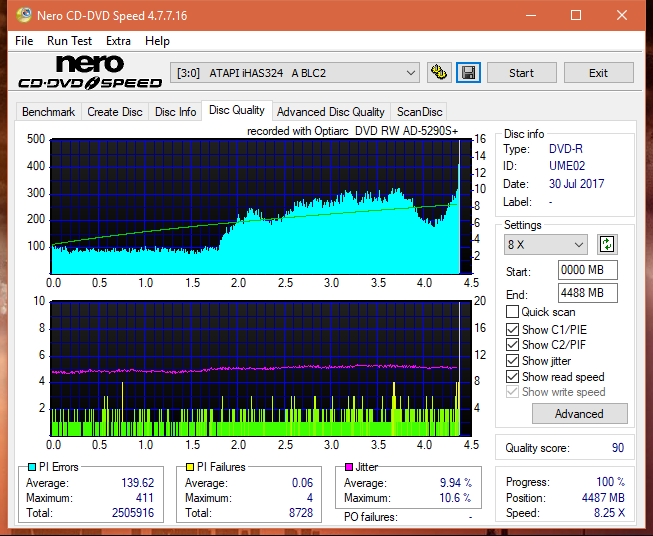653x536 pixels.
Task: Click the Start button
Action: click(521, 73)
